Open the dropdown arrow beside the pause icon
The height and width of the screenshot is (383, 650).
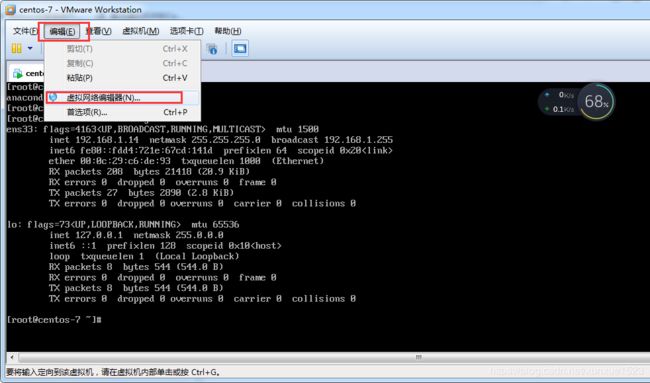(x=30, y=48)
